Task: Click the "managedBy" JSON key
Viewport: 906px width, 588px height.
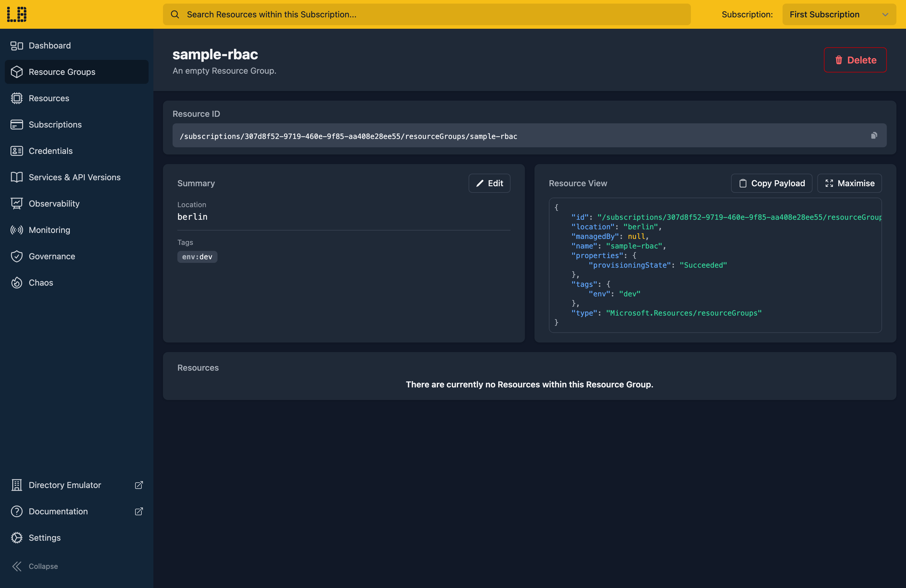Action: tap(595, 236)
